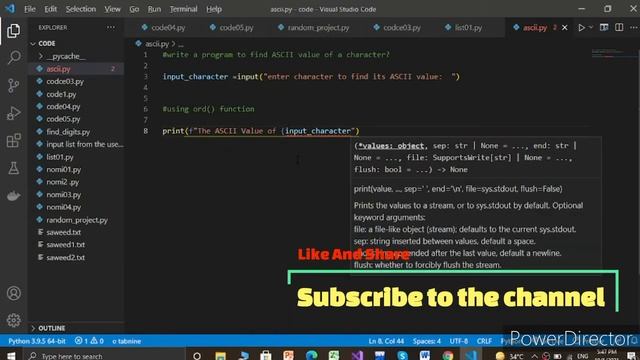Open the Help menu
The image size is (640, 360).
click(x=214, y=9)
